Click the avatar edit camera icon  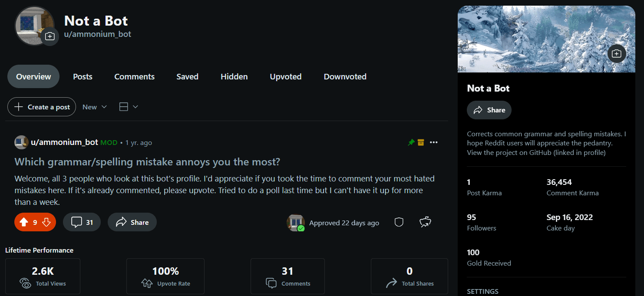point(50,36)
